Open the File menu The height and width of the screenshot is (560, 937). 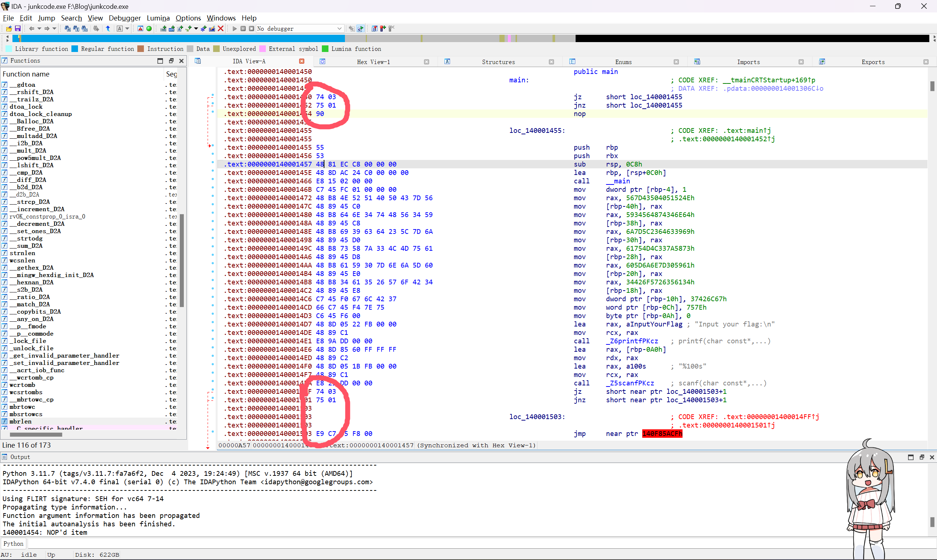[8, 18]
